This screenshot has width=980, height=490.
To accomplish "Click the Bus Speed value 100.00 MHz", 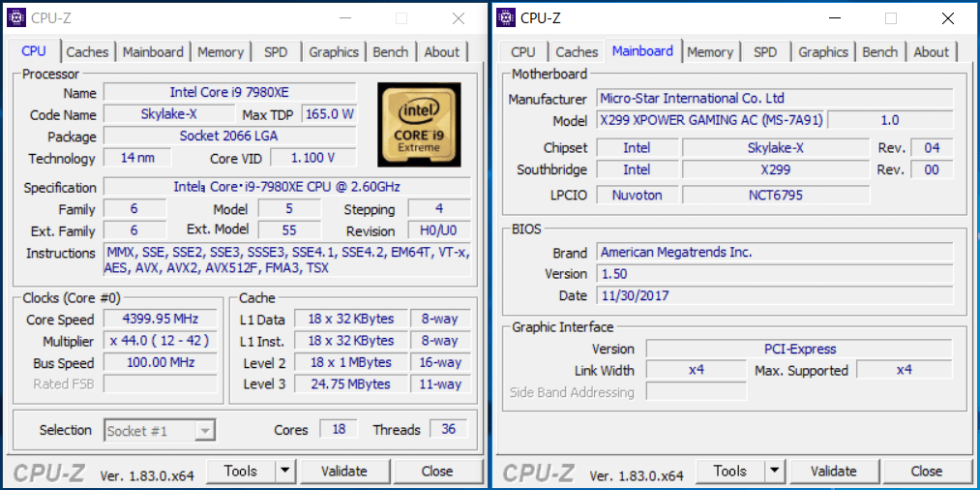I will click(x=160, y=362).
